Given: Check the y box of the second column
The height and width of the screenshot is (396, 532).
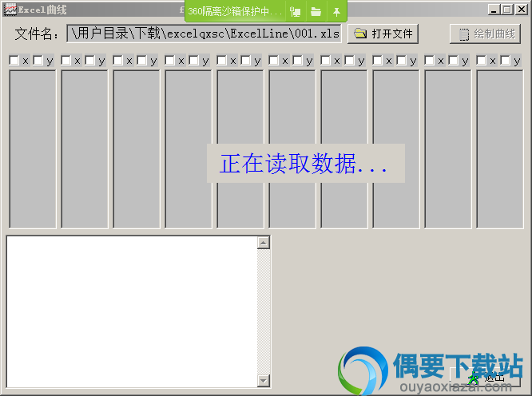Looking at the screenshot, I should pyautogui.click(x=90, y=61).
